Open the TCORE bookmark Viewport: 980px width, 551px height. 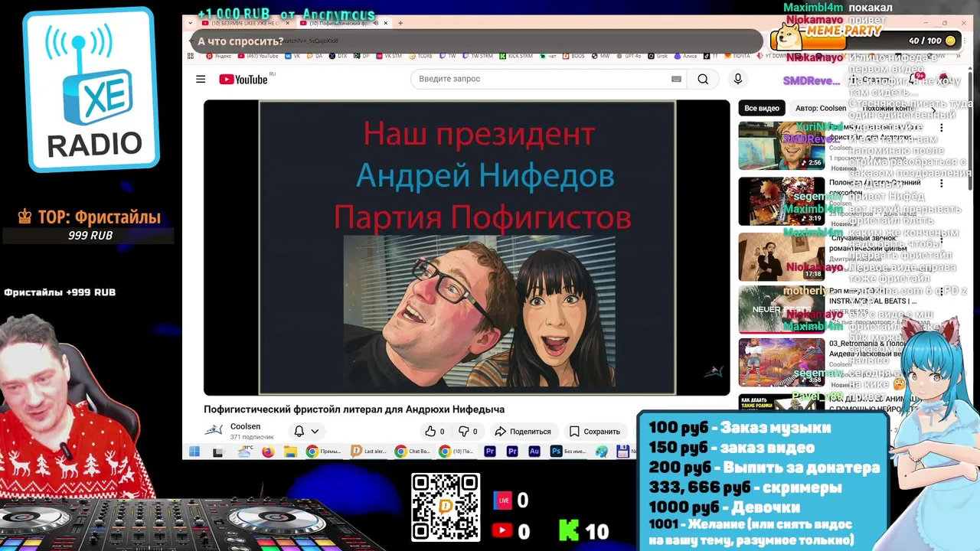pyautogui.click(x=420, y=56)
